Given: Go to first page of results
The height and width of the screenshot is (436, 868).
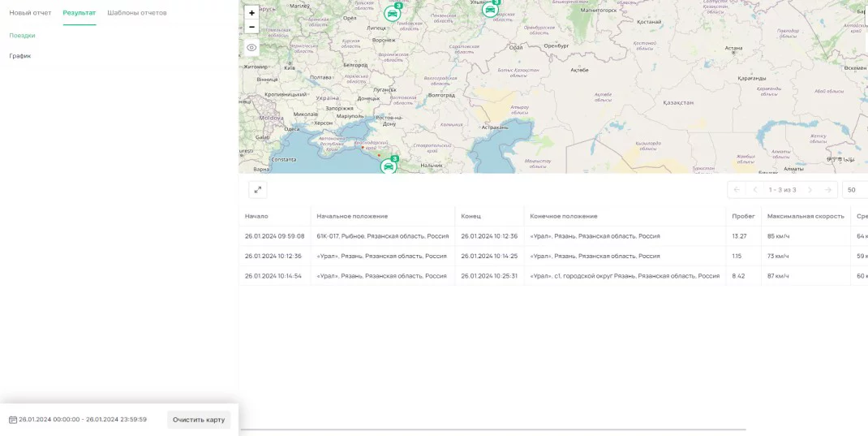Looking at the screenshot, I should [737, 189].
